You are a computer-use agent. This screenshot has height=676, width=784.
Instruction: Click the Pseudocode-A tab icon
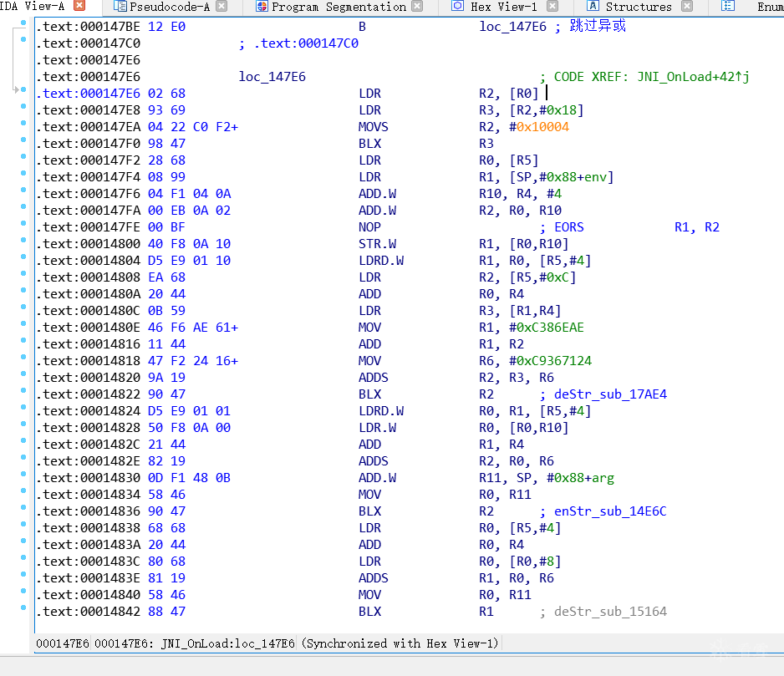[120, 6]
